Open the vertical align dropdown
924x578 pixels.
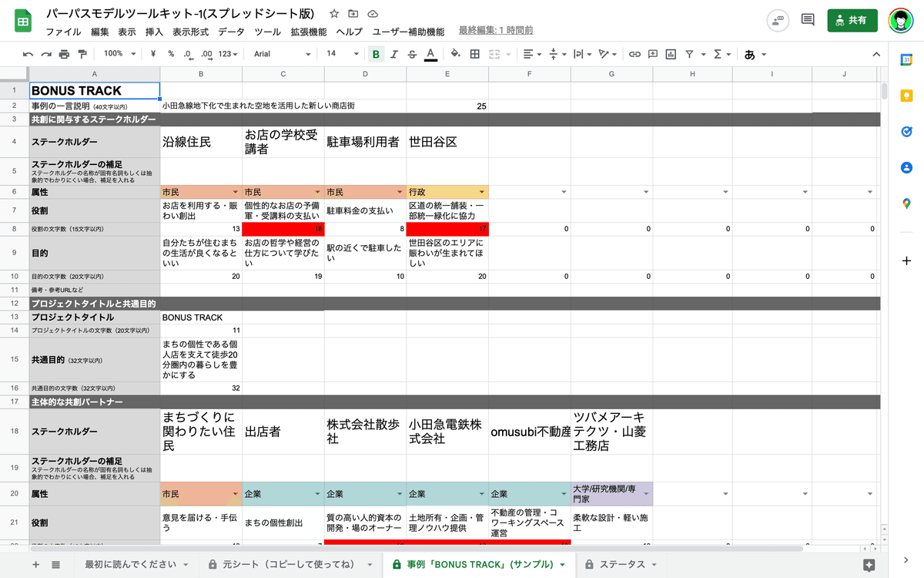(557, 54)
